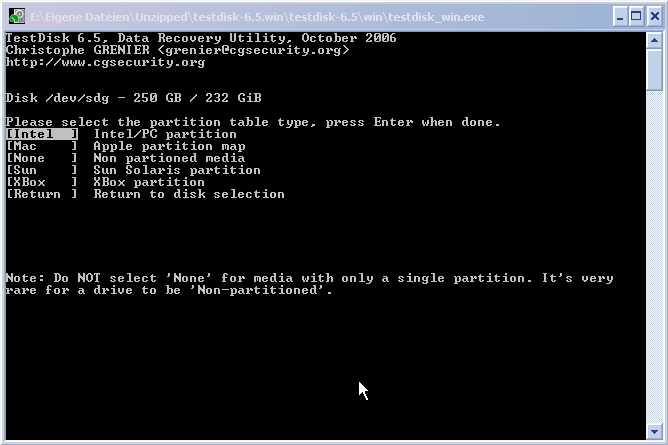Viewport: 668px width, 445px height.
Task: Select the [Intel] partition table option
Action: [42, 134]
